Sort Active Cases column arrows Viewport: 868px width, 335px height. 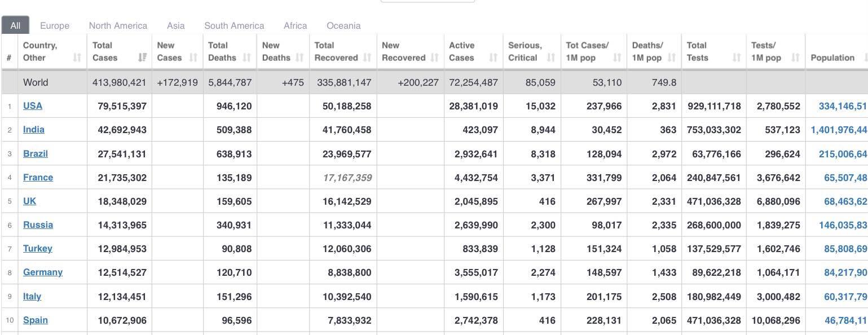494,58
